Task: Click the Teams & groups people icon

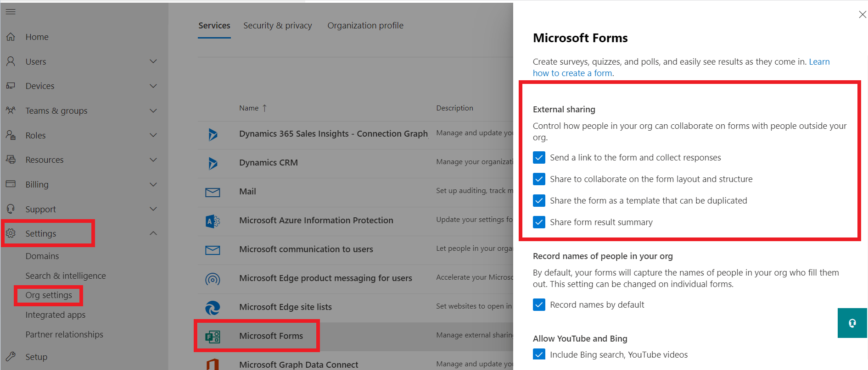Action: coord(11,110)
